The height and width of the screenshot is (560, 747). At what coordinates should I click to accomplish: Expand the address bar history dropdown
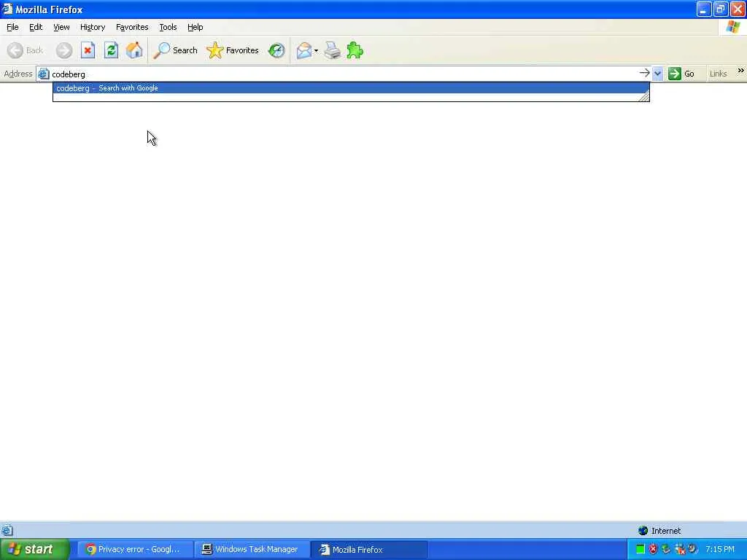point(657,74)
